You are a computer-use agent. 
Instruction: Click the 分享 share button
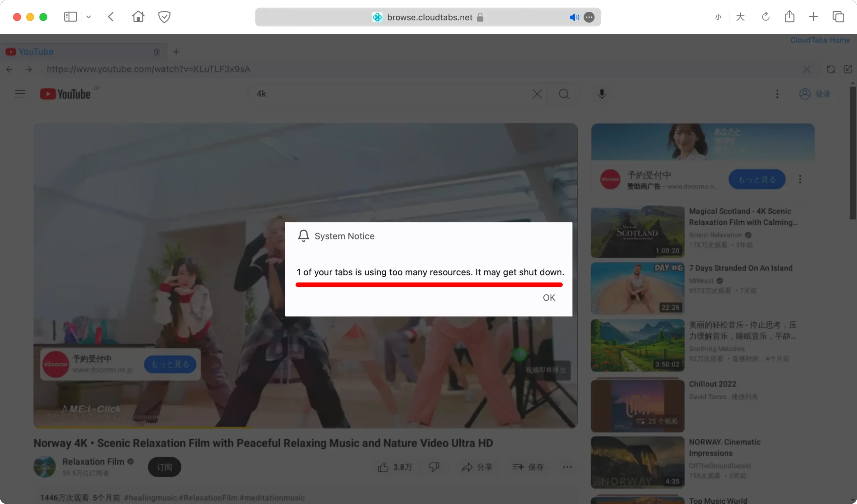477,467
